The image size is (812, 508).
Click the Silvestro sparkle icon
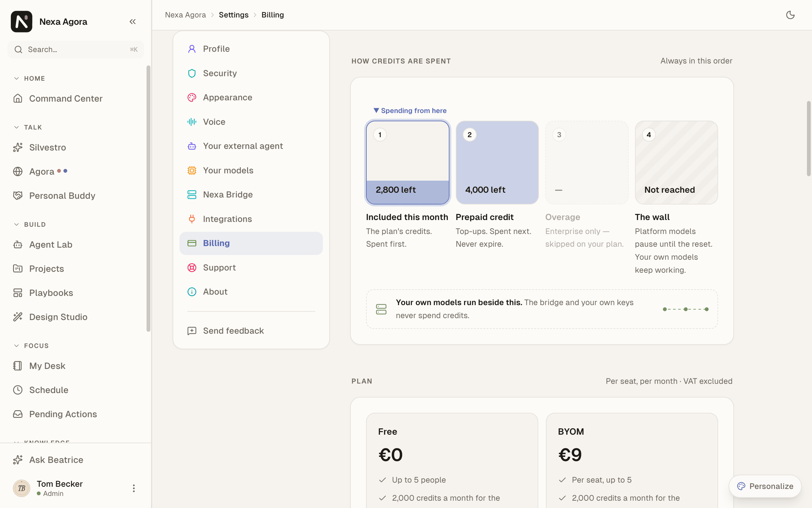click(18, 147)
